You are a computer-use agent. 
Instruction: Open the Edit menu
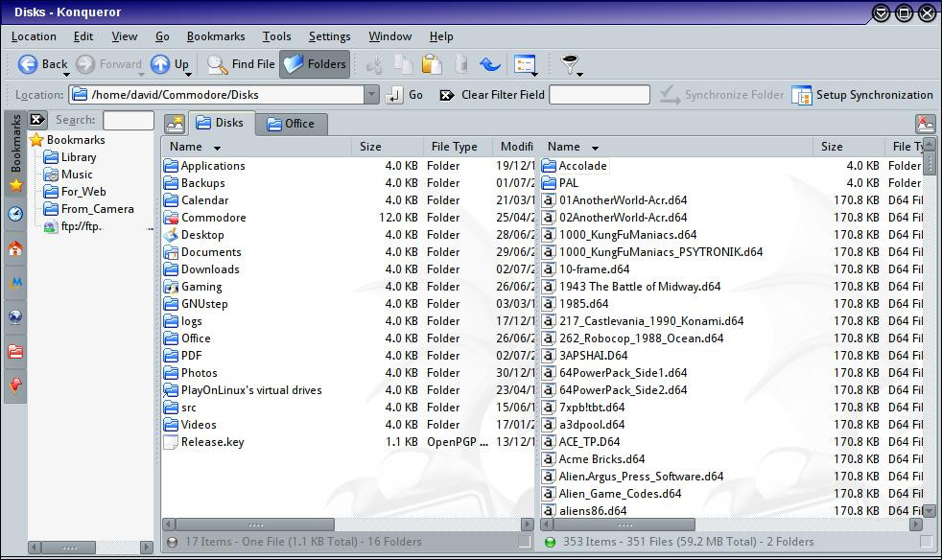82,36
